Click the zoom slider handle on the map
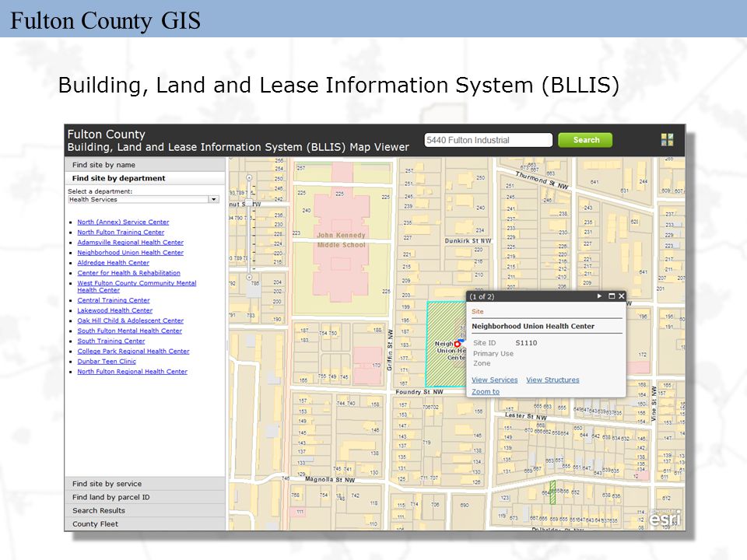 coord(249,203)
